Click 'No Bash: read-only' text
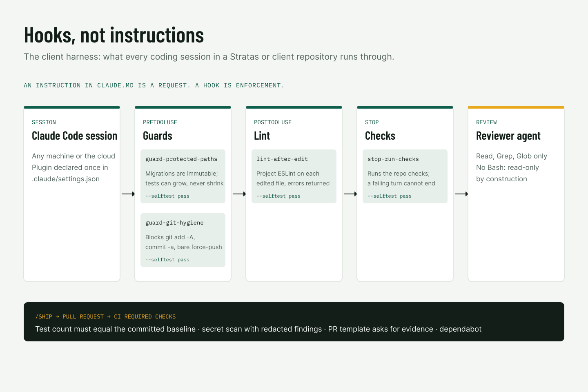The width and height of the screenshot is (588, 392). [508, 167]
